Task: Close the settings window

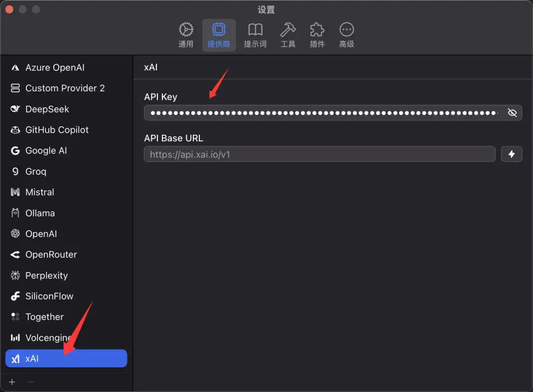Action: coord(9,9)
